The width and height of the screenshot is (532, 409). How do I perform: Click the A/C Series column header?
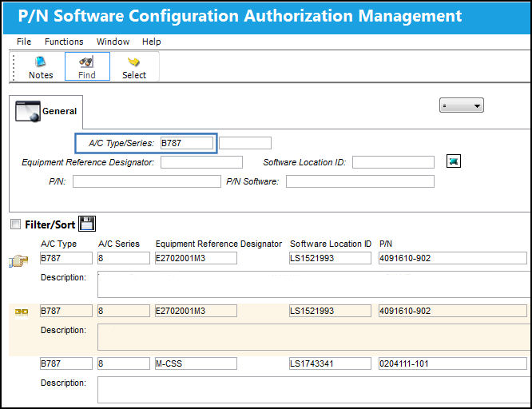[119, 244]
